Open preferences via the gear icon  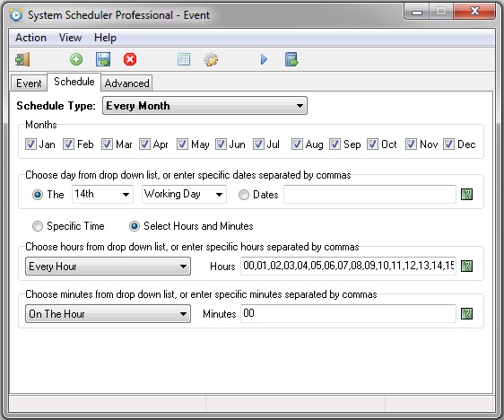(x=211, y=59)
